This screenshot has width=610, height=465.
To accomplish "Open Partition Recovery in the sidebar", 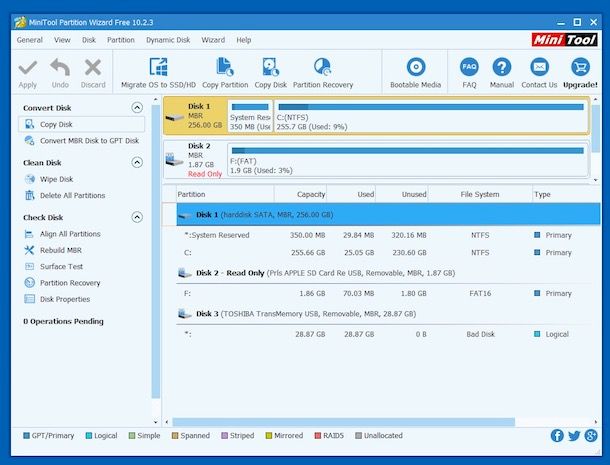I will click(62, 283).
